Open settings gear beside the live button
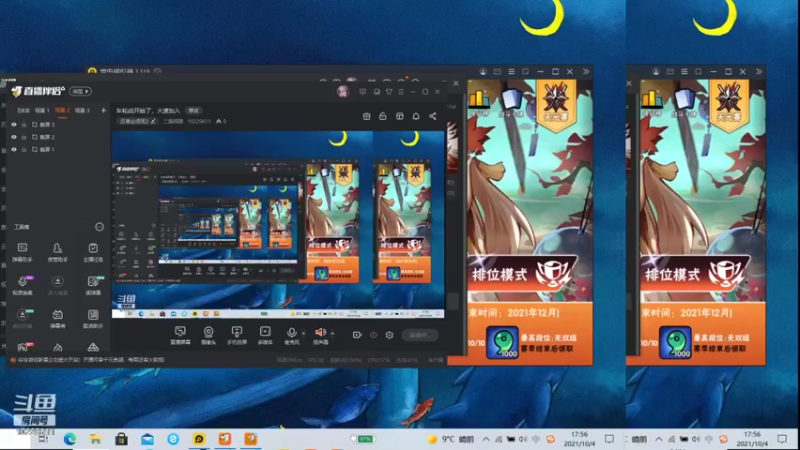This screenshot has height=450, width=800. 389,335
